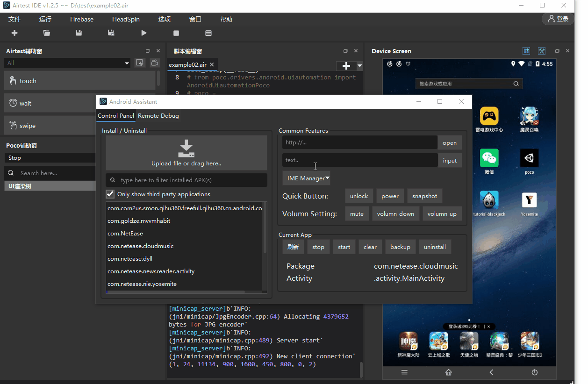Click the unlock quick button
Viewport: 588px width, 384px height.
(x=359, y=196)
